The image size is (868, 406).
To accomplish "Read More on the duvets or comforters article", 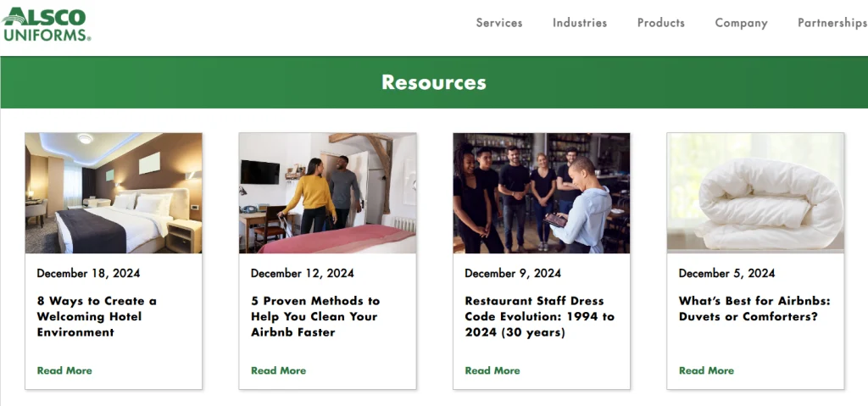I will [706, 370].
